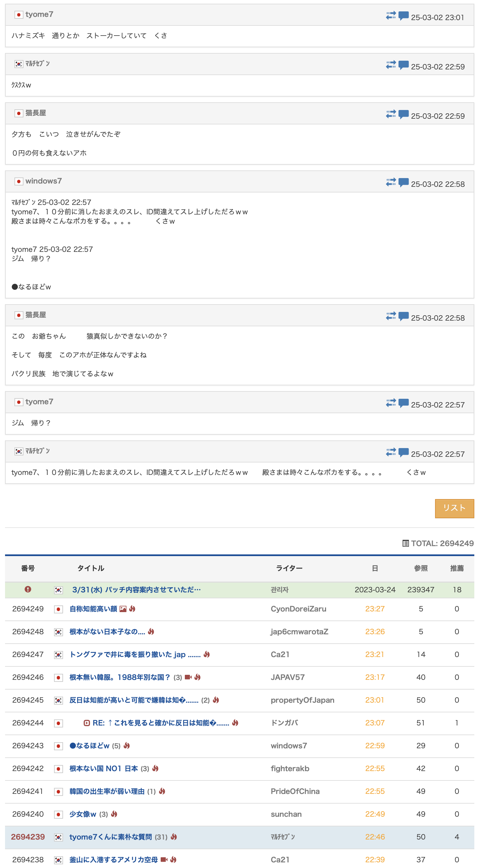Click writer name PrideOfChina in list
The width and height of the screenshot is (477, 868).
click(x=295, y=791)
